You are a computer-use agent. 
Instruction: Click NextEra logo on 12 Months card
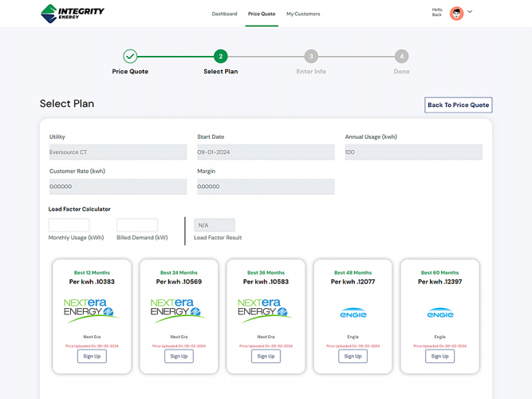pyautogui.click(x=91, y=310)
